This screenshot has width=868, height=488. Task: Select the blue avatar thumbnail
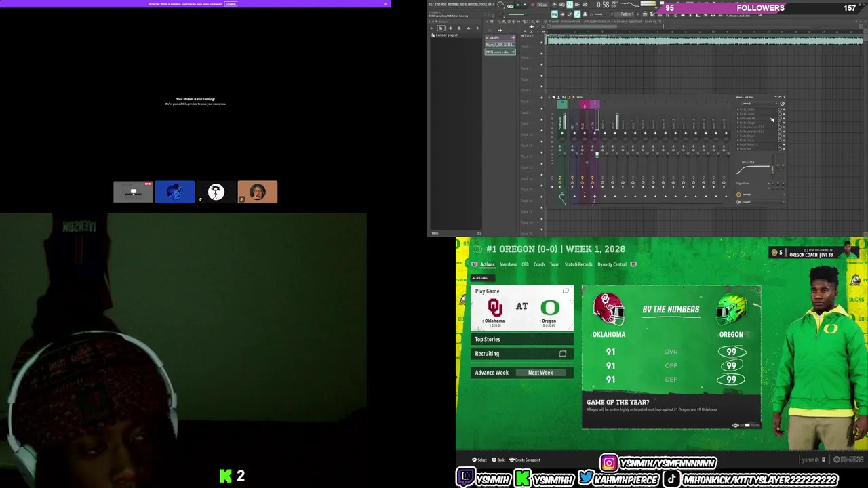pos(174,192)
